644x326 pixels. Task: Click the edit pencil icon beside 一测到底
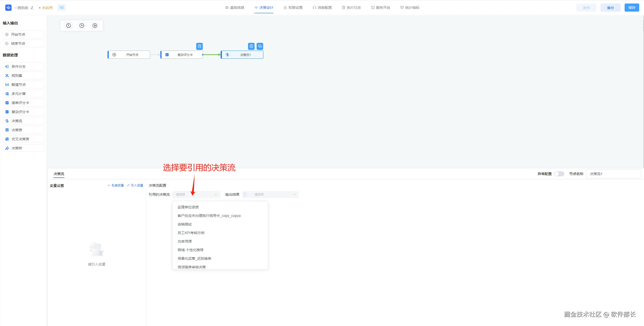(x=32, y=8)
